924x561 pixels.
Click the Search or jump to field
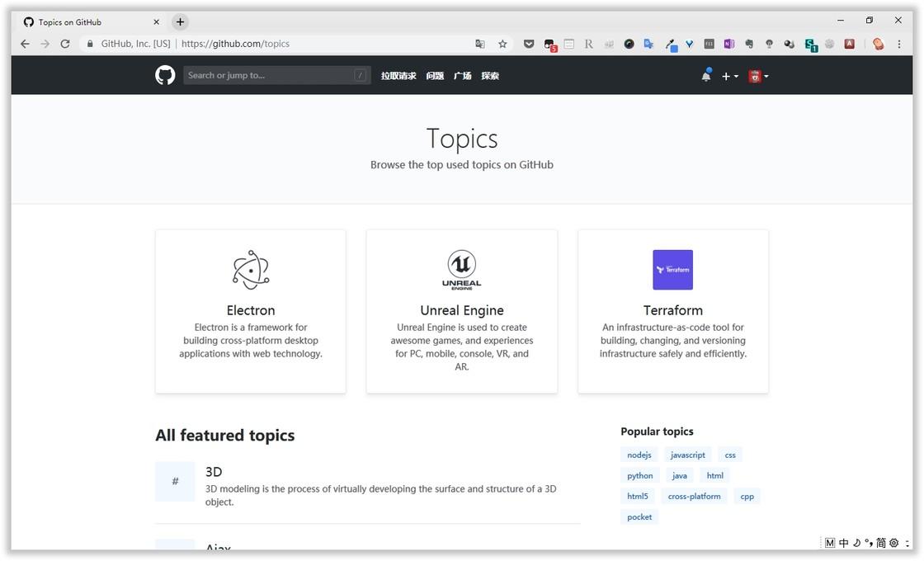tap(276, 74)
